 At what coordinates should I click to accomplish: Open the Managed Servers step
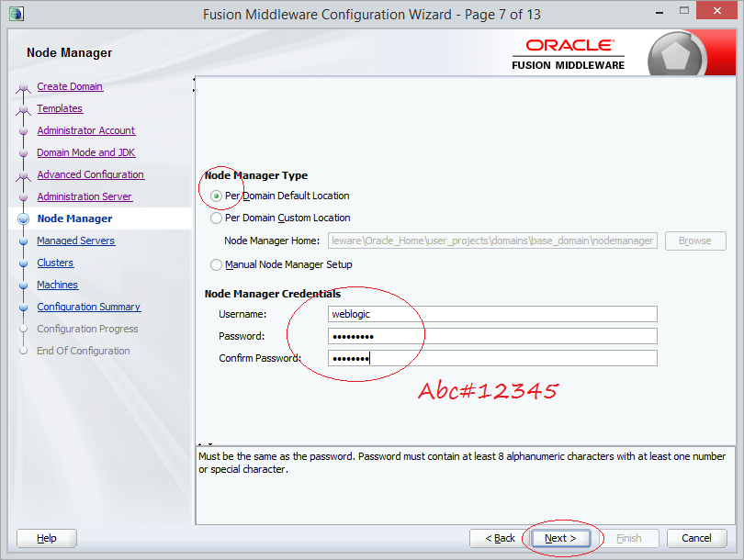76,241
